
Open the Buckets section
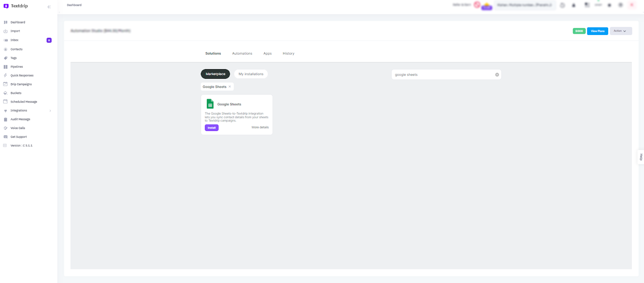click(x=16, y=93)
